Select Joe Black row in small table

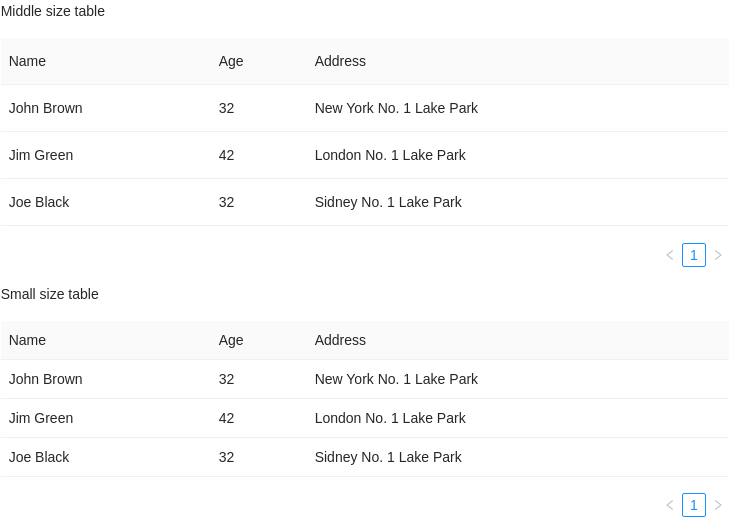[39, 457]
